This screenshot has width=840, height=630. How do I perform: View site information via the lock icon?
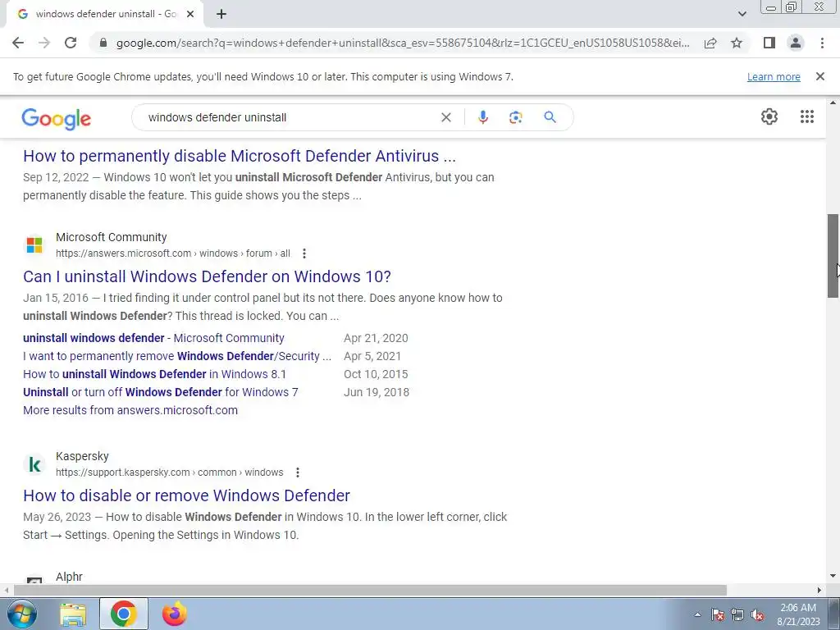pyautogui.click(x=103, y=43)
